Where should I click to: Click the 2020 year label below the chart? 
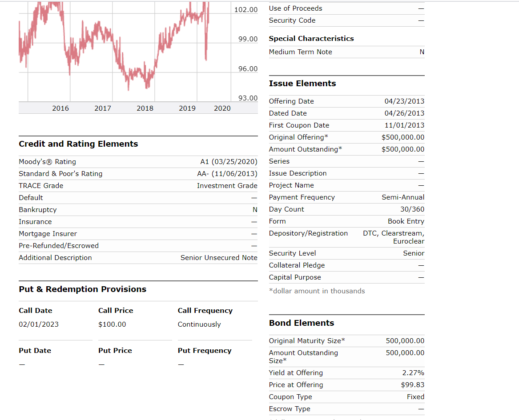[222, 108]
